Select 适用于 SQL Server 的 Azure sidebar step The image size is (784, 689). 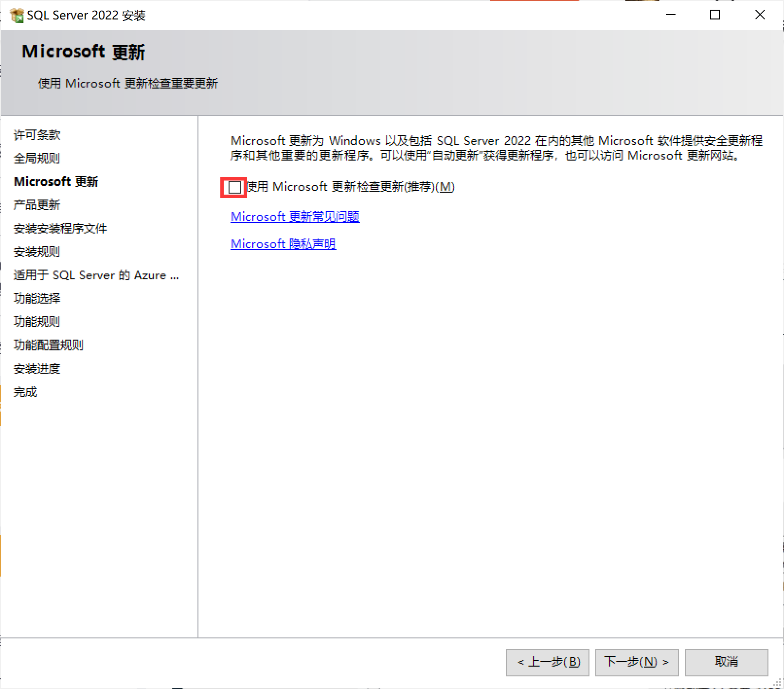tap(96, 275)
